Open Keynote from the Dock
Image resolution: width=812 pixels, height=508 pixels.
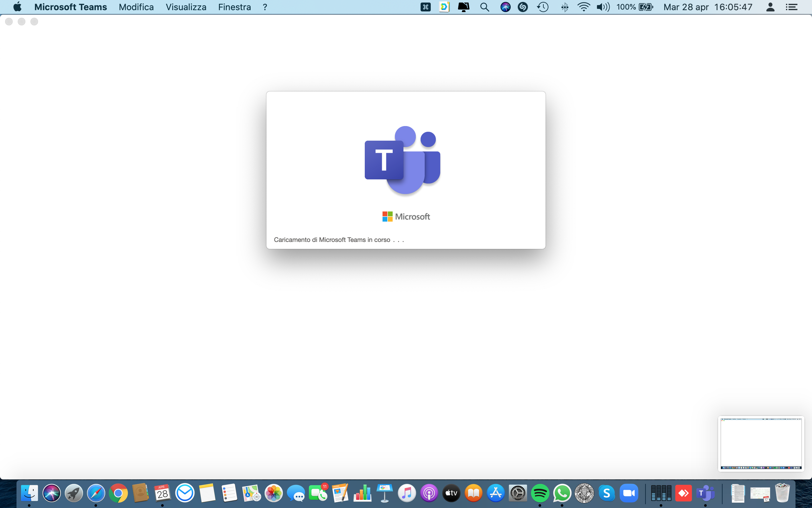[x=384, y=493]
